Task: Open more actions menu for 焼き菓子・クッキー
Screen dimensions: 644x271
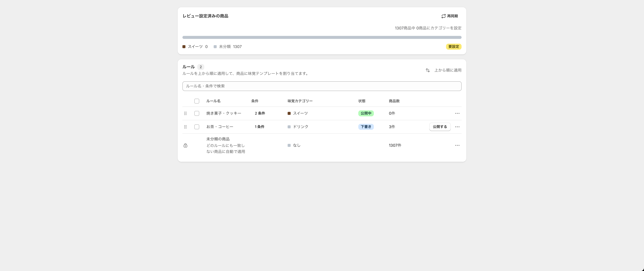Action: coord(457,113)
